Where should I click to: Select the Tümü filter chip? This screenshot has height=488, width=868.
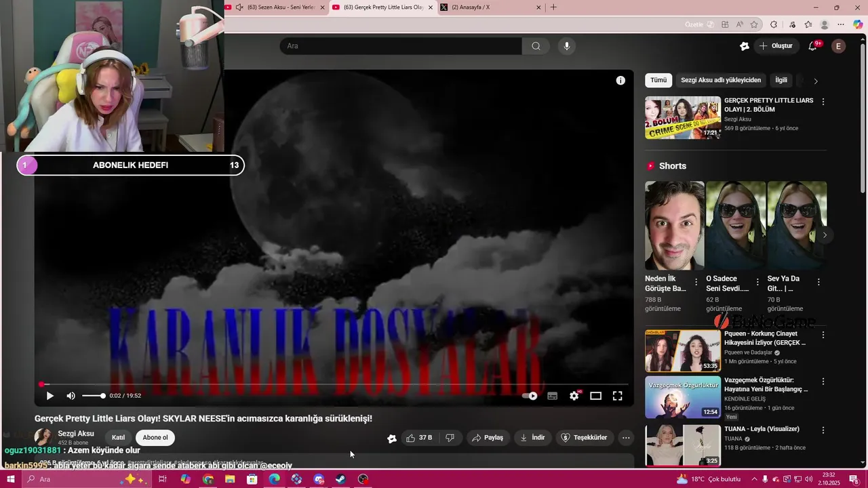coord(658,80)
